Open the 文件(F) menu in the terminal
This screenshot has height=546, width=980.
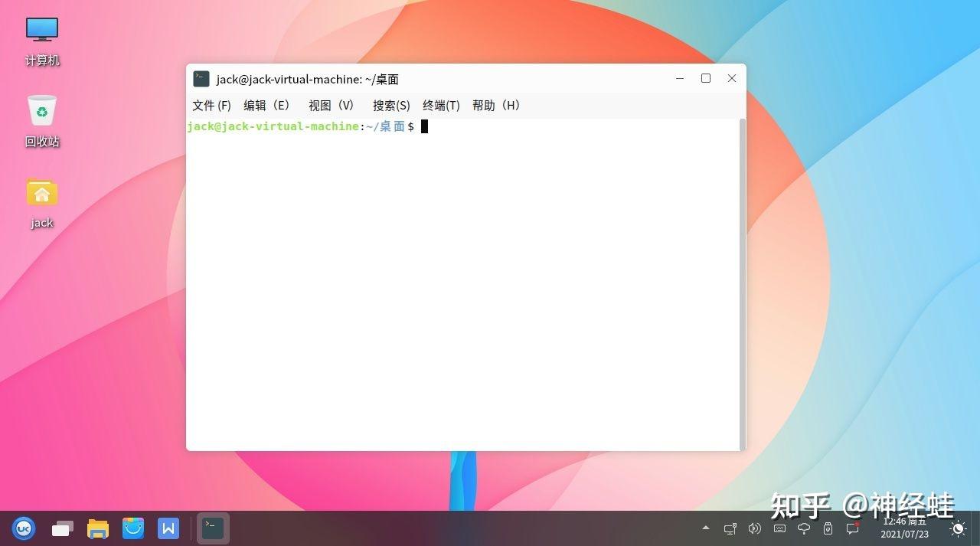(211, 105)
